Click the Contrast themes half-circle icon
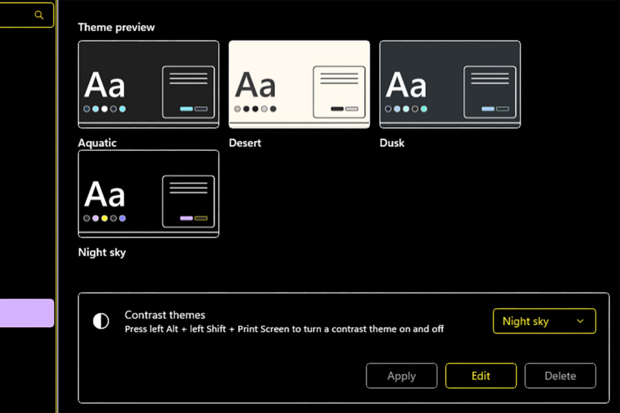 100,321
